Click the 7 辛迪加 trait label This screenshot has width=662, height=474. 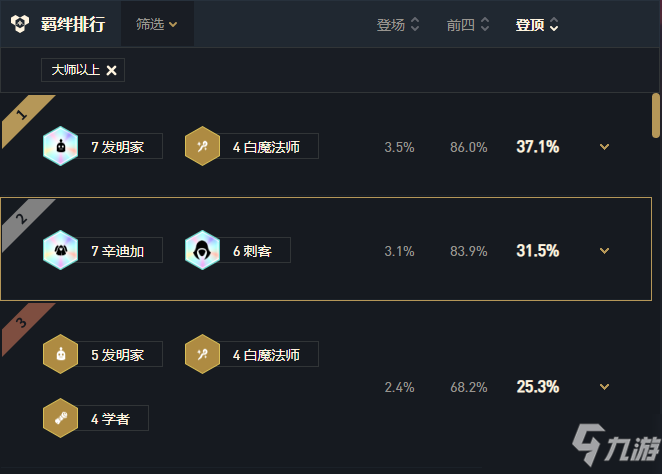(118, 251)
